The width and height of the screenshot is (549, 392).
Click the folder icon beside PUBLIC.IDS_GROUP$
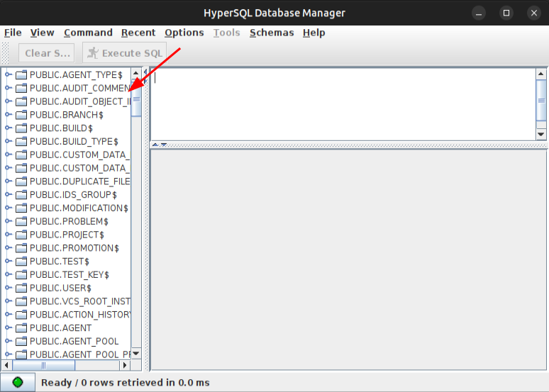[21, 195]
